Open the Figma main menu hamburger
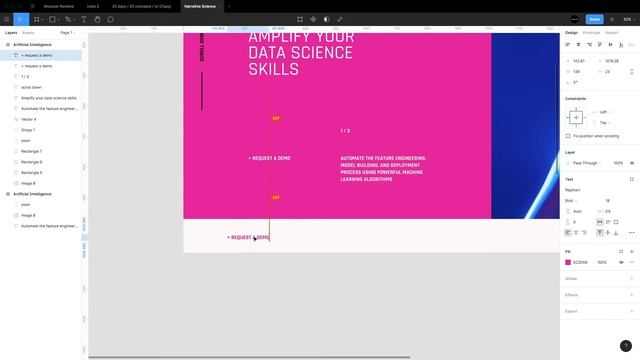The height and width of the screenshot is (360, 640). pyautogui.click(x=7, y=19)
